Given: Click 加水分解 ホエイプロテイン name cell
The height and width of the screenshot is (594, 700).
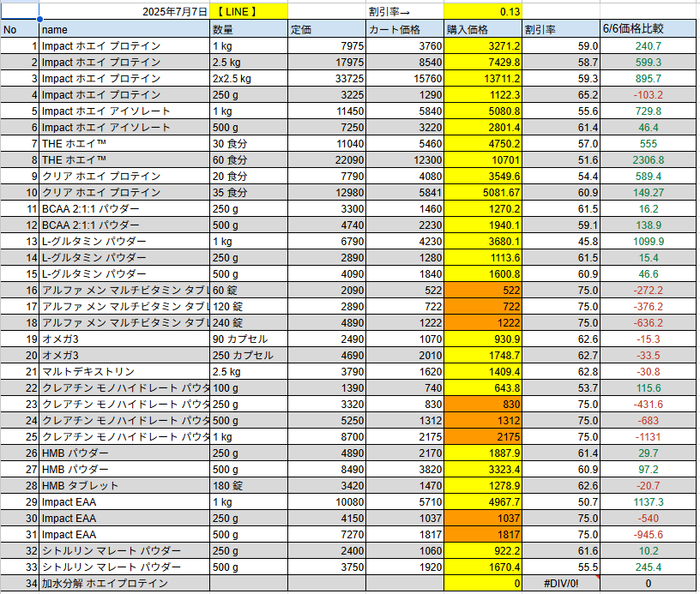Looking at the screenshot, I should click(124, 584).
